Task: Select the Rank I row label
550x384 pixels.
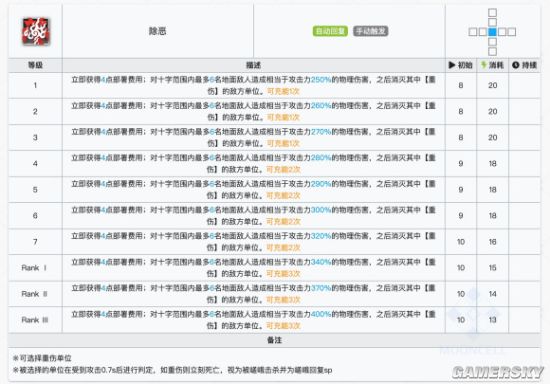Action: click(x=34, y=268)
